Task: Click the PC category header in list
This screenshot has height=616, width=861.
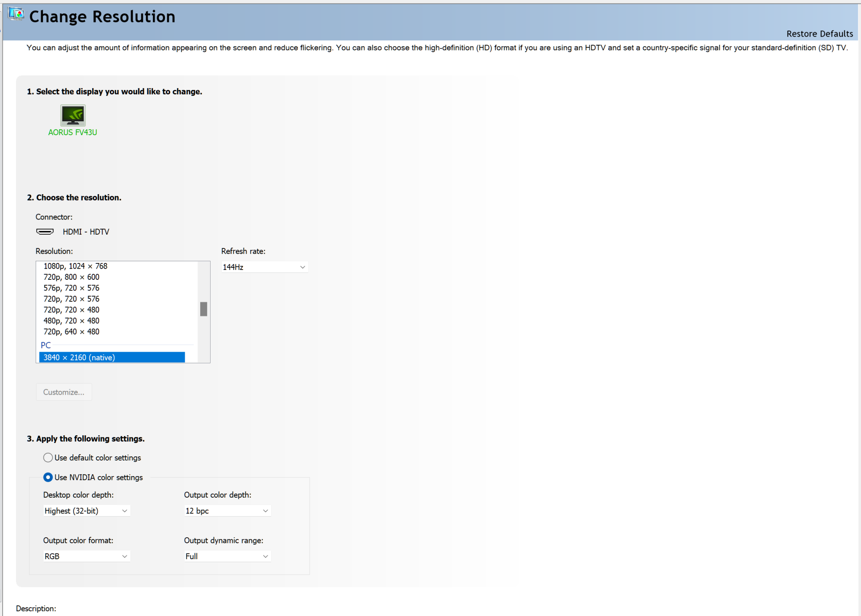Action: (x=46, y=345)
